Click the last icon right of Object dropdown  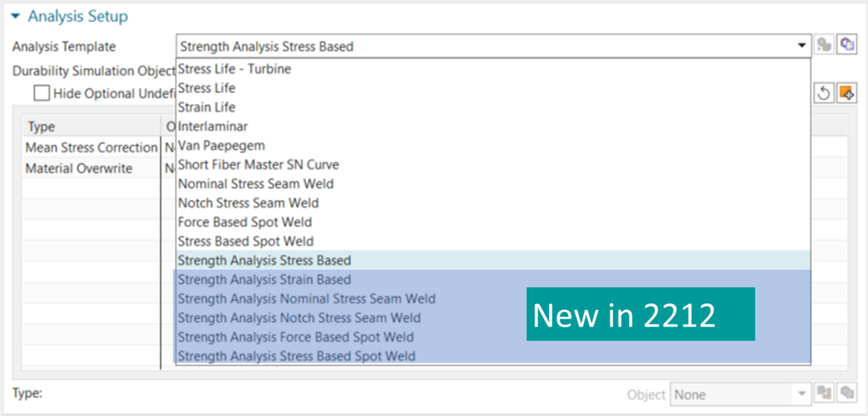point(845,394)
